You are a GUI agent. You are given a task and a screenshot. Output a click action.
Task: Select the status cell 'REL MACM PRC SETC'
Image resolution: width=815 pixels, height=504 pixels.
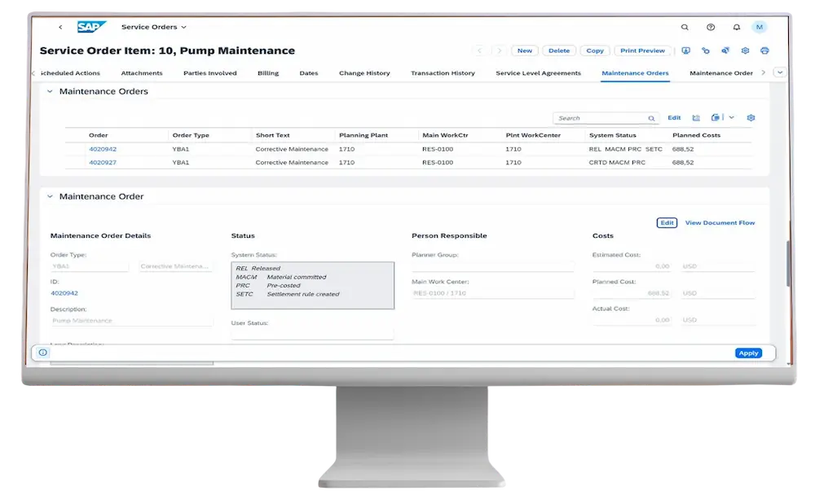click(x=625, y=149)
